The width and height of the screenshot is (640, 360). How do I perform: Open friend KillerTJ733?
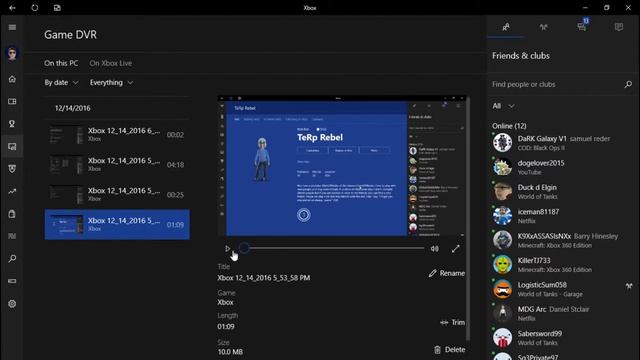pyautogui.click(x=562, y=264)
